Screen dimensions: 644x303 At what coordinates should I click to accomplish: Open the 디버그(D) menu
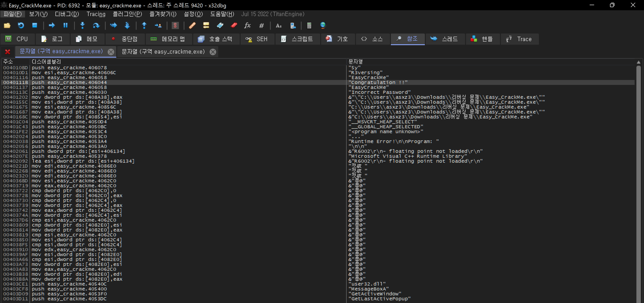pos(67,14)
